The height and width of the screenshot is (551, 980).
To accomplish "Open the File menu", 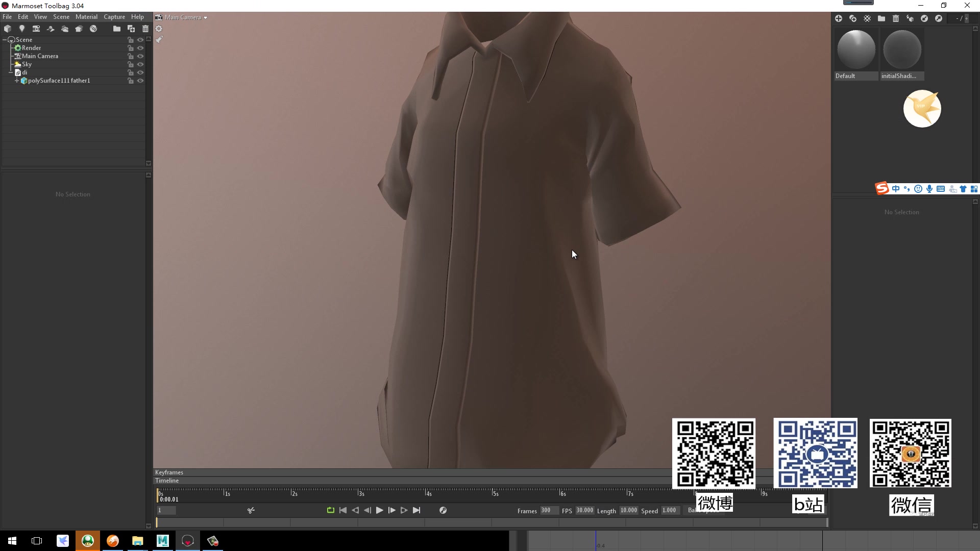I will (7, 17).
